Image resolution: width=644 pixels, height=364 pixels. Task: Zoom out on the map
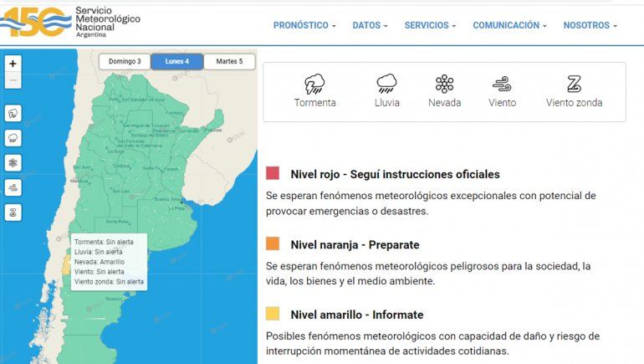click(x=13, y=81)
